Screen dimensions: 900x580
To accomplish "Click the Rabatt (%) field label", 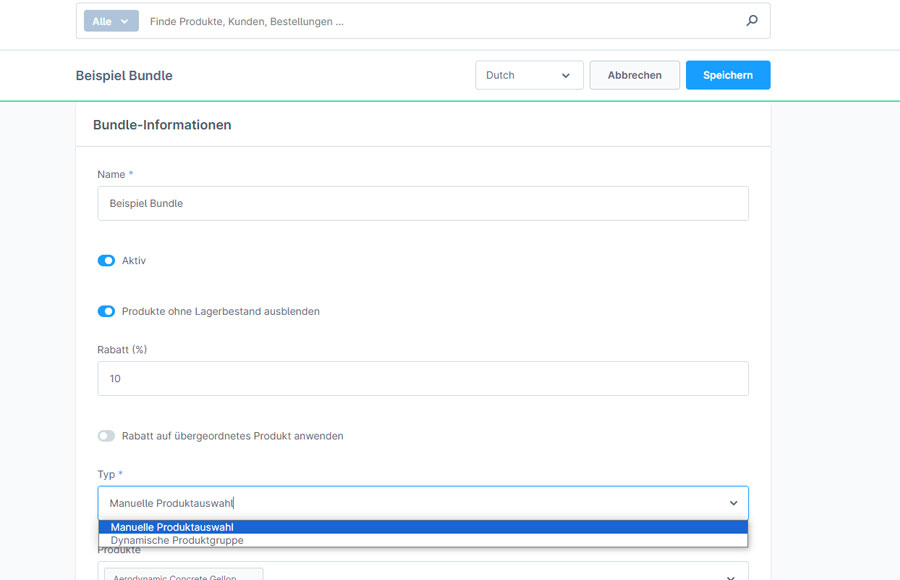I will tap(120, 350).
